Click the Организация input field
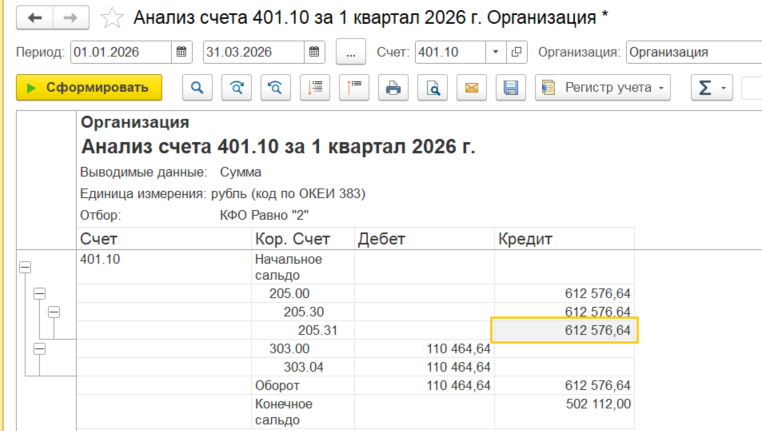 pos(694,52)
